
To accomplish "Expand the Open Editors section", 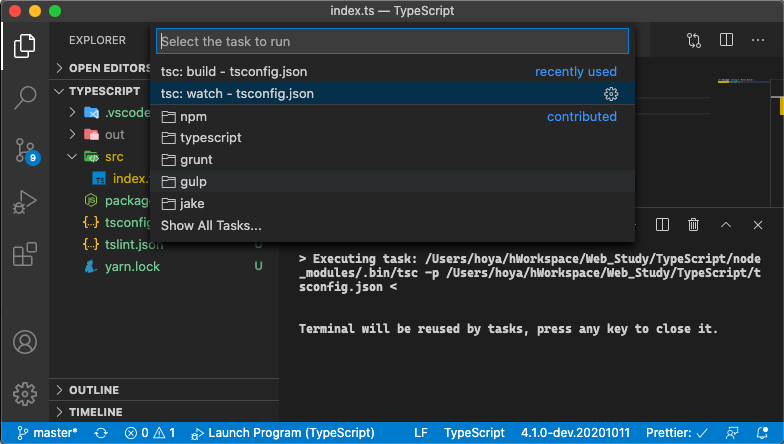I will [x=100, y=68].
